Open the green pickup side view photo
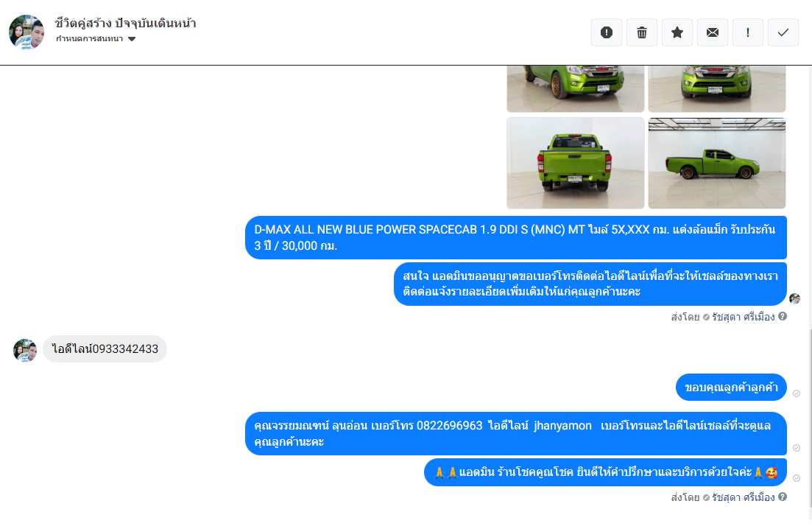 (x=717, y=163)
